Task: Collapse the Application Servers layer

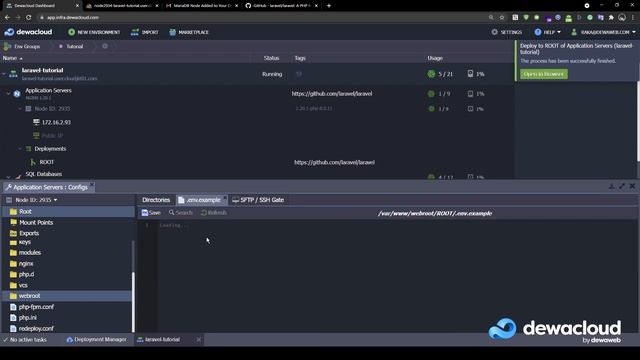Action: pos(8,93)
